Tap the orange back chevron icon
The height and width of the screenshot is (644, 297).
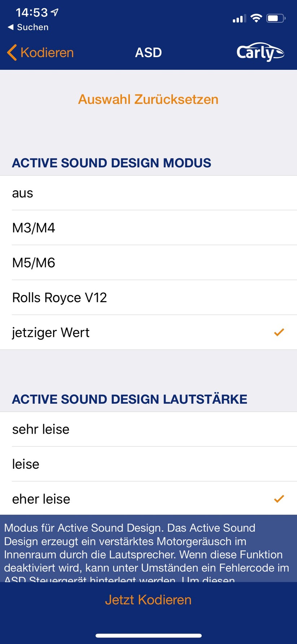pos(12,53)
